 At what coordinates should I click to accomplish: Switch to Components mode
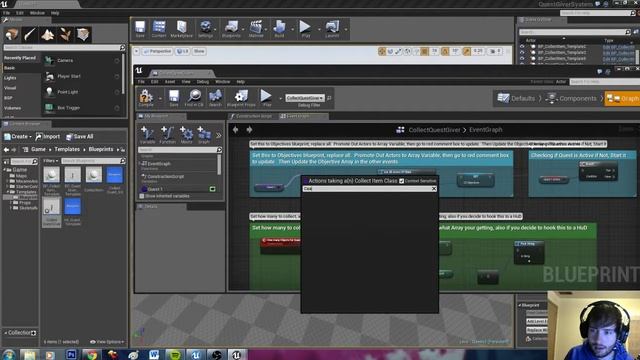(x=571, y=98)
